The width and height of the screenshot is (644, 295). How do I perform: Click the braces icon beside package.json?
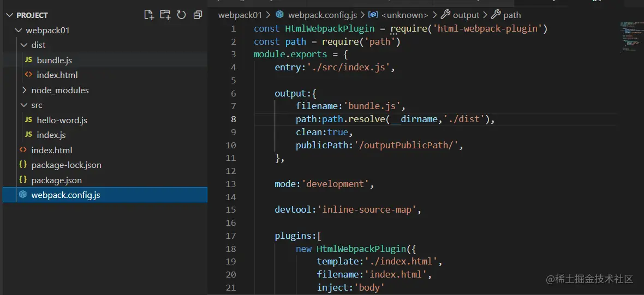23,180
